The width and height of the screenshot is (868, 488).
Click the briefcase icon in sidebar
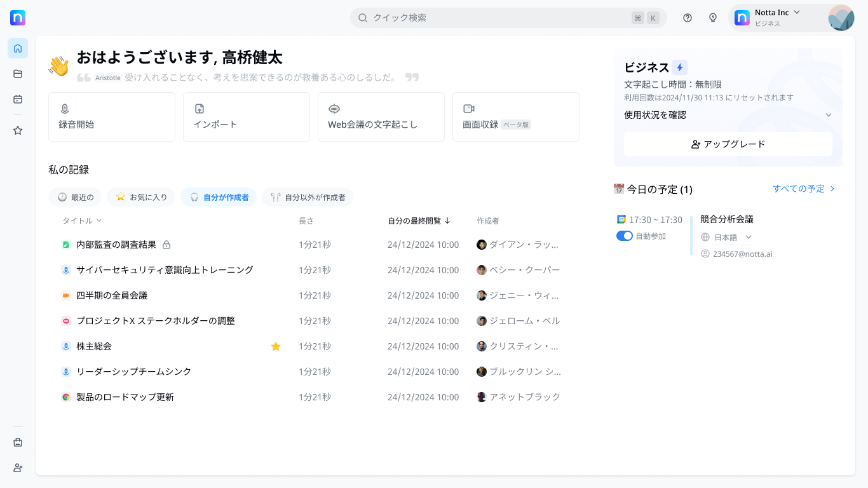(18, 442)
